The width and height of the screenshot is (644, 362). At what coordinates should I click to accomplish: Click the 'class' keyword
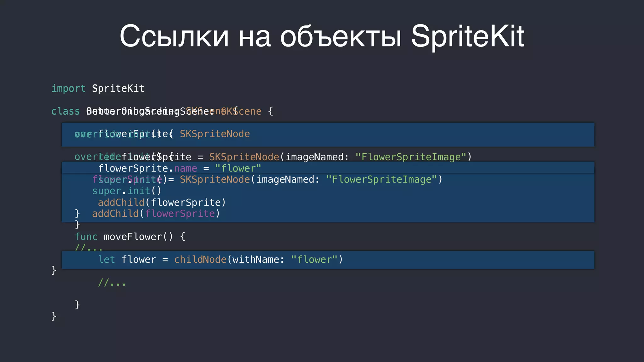65,112
